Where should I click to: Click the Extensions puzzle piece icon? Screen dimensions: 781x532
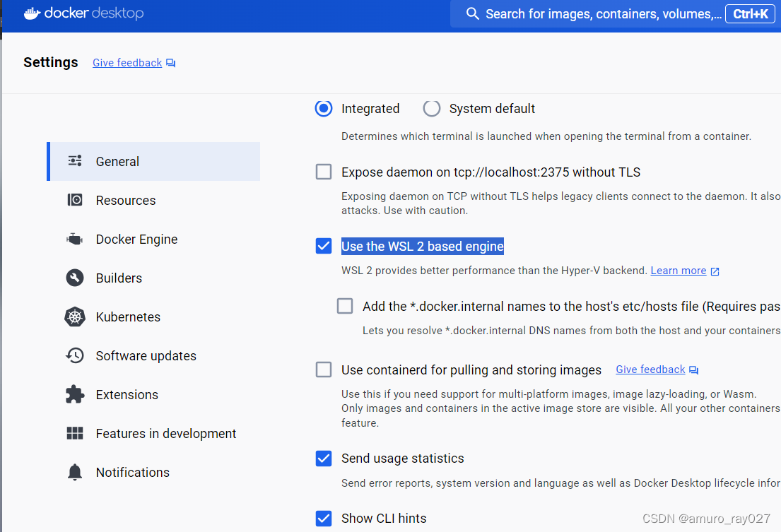pos(75,394)
